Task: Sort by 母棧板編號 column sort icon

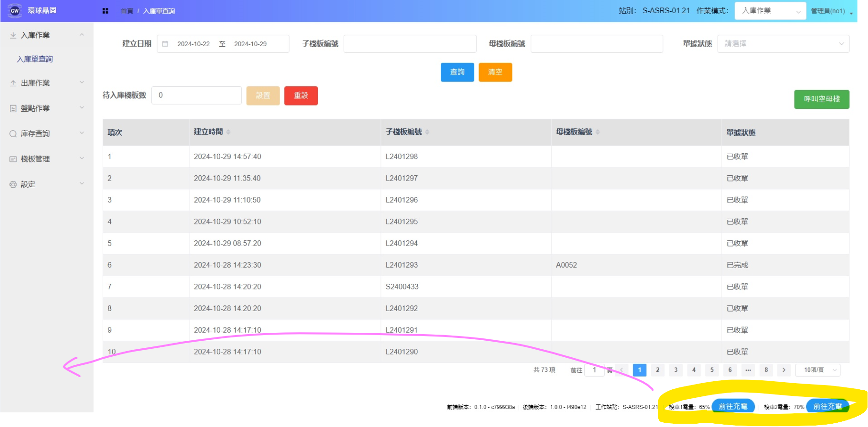Action: 598,132
